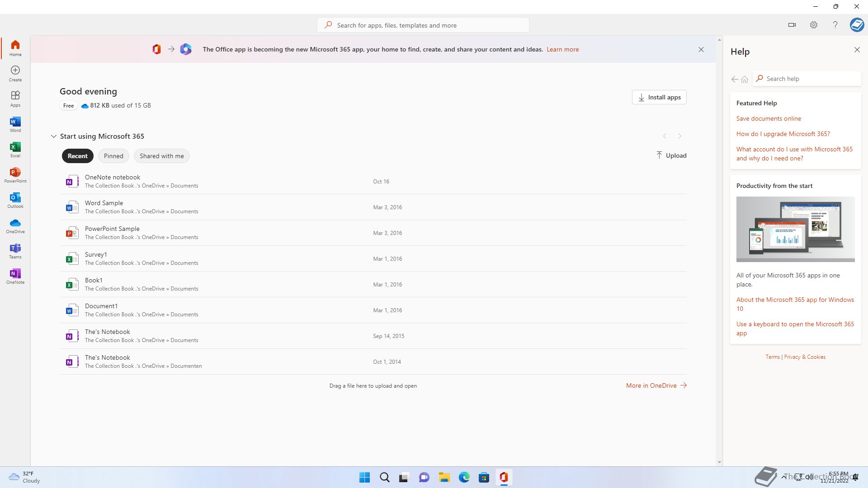Open Teams from the sidebar

[15, 251]
